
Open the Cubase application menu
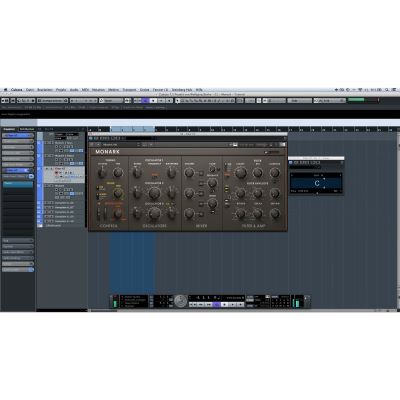pos(17,90)
